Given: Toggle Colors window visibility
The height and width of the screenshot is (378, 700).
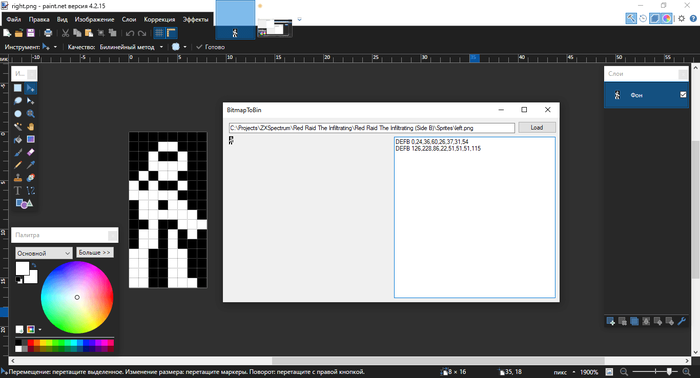Looking at the screenshot, I should coord(667,18).
